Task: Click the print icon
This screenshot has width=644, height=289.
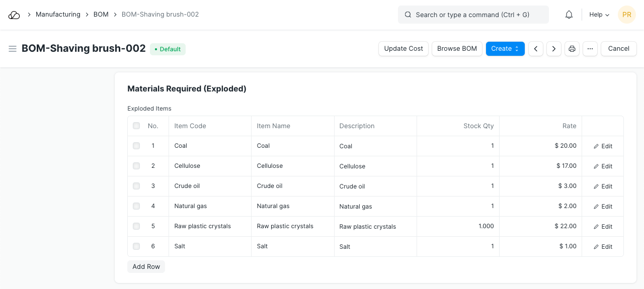Action: [572, 49]
